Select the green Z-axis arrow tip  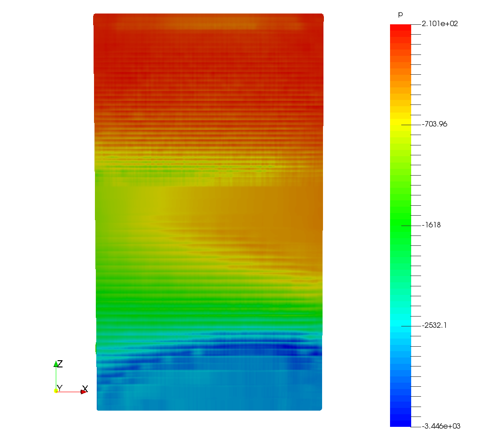56,364
